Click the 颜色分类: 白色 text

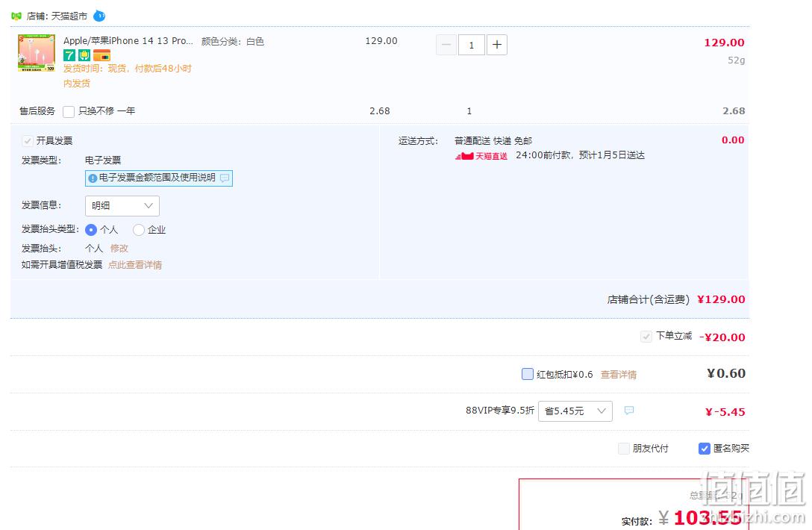point(233,42)
